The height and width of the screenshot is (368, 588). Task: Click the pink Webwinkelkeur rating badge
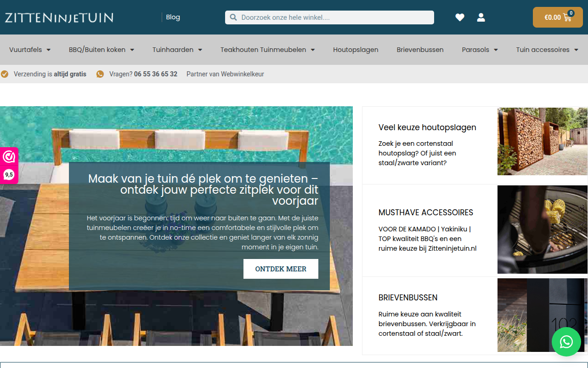[9, 165]
